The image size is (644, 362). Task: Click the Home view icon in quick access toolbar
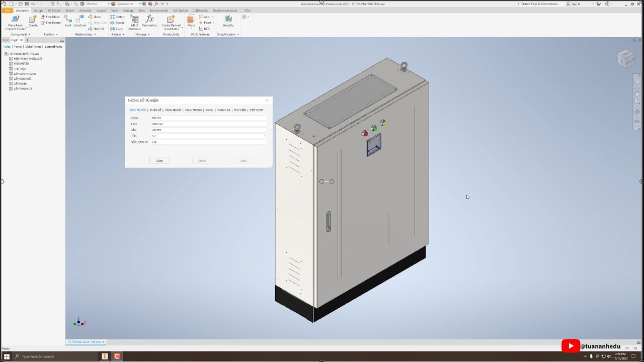pos(53,4)
